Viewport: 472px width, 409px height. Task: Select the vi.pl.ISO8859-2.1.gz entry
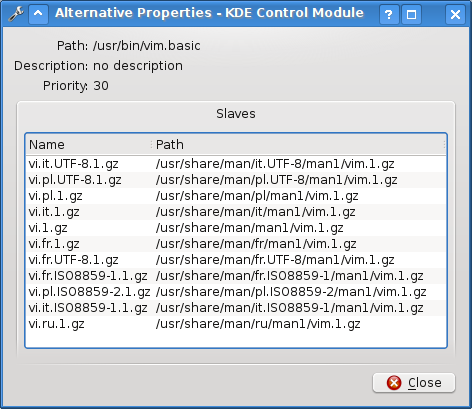tap(236, 292)
